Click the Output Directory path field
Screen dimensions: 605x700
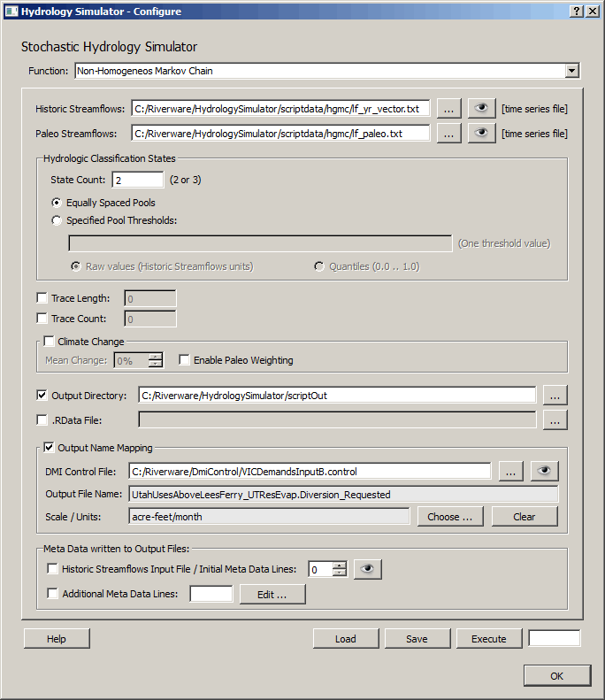[x=337, y=396]
